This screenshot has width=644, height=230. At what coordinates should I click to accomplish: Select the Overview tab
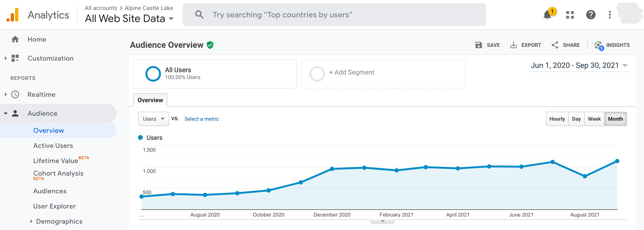(150, 100)
